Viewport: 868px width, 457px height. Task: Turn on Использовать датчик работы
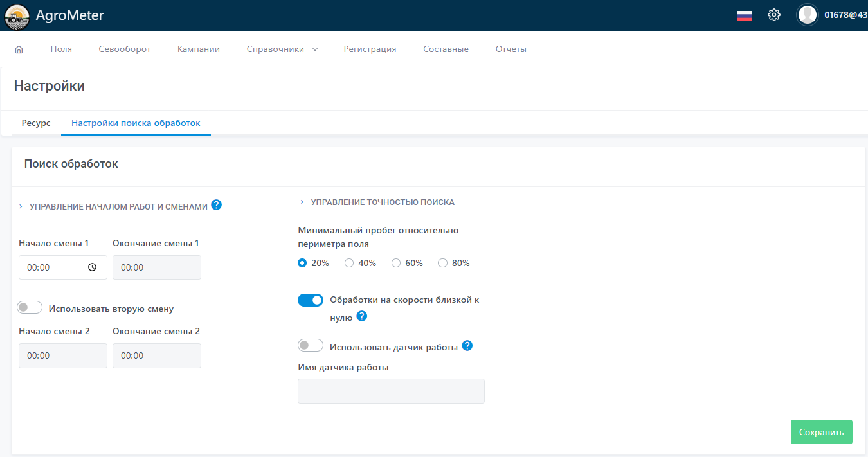coord(311,345)
